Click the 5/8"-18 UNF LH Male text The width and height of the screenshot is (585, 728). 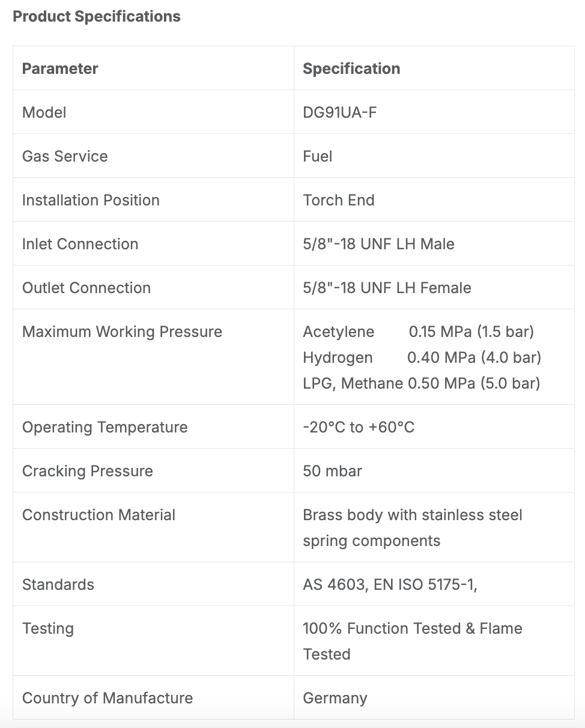pyautogui.click(x=378, y=244)
